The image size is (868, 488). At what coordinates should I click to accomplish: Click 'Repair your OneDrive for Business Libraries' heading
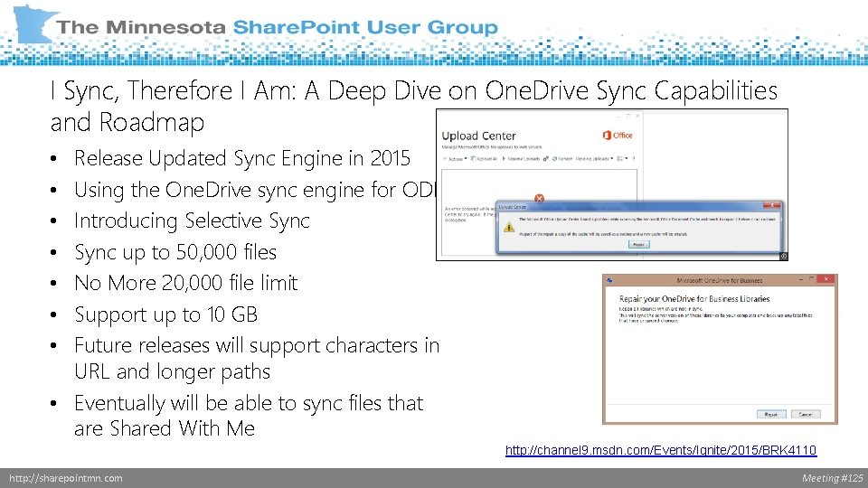click(x=694, y=299)
